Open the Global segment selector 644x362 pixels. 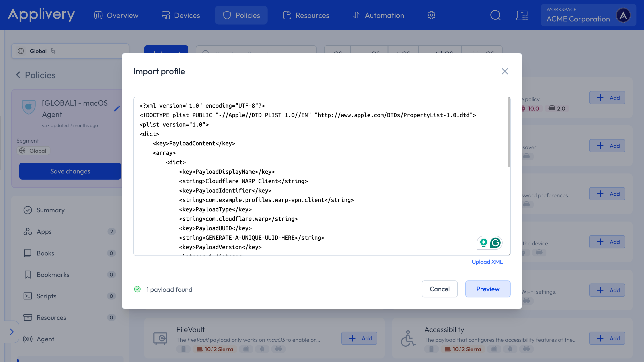point(70,51)
